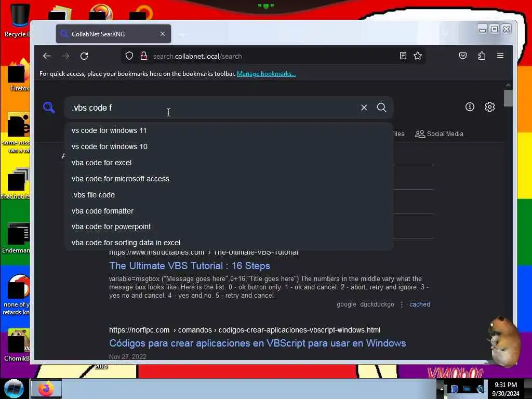Click the address bar URL

pyautogui.click(x=197, y=56)
